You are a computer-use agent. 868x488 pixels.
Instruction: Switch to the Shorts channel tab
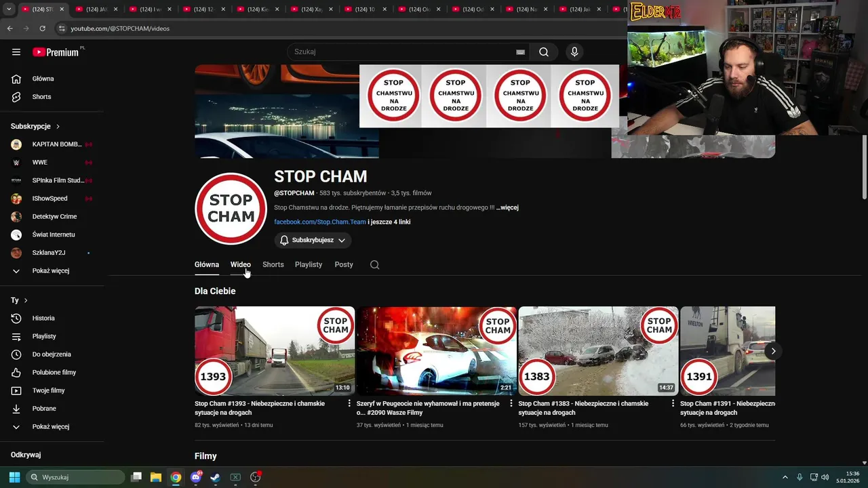pos(273,264)
